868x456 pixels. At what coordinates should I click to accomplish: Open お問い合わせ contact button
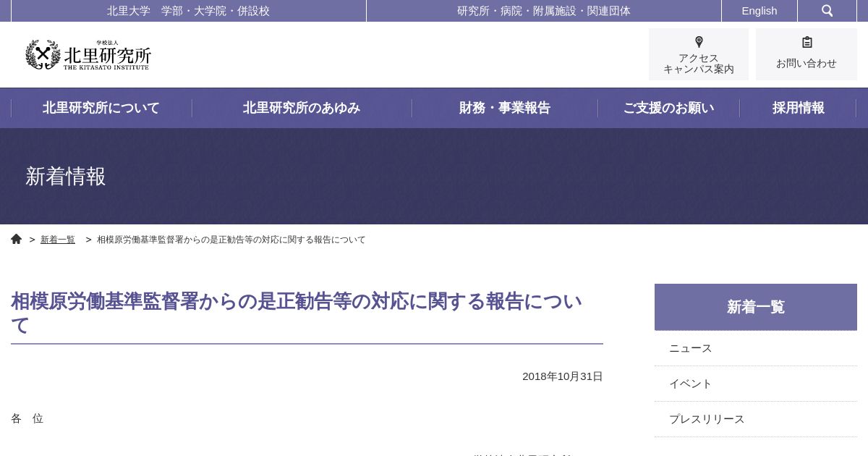(x=807, y=54)
